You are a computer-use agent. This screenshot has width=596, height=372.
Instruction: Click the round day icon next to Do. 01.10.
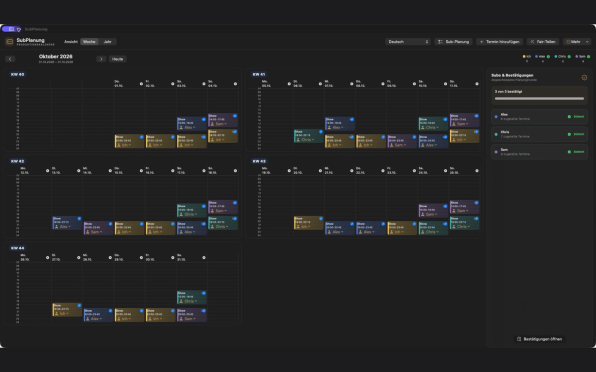pyautogui.click(x=141, y=84)
